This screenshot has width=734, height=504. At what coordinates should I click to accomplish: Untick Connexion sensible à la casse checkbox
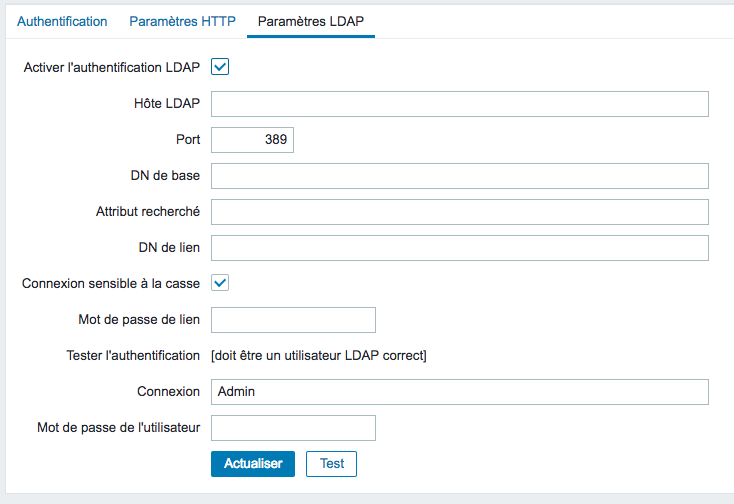(220, 283)
